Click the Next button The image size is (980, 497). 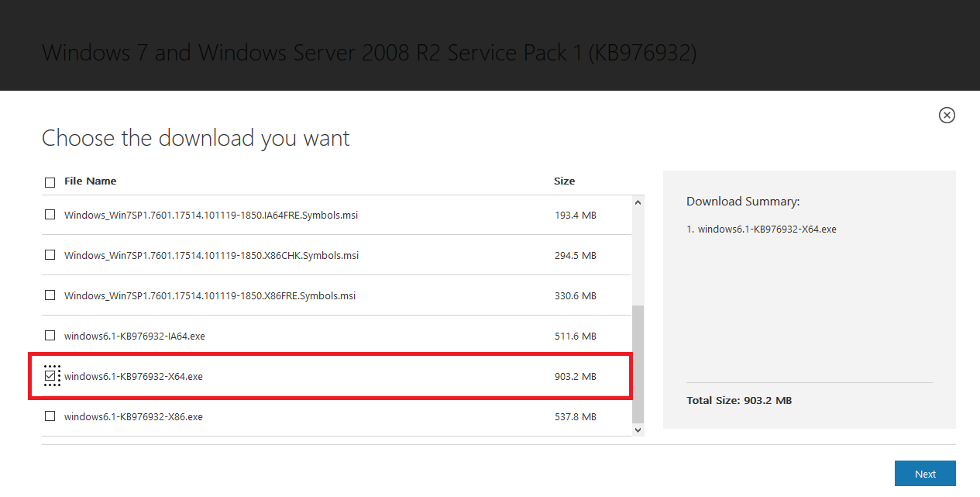[x=925, y=474]
